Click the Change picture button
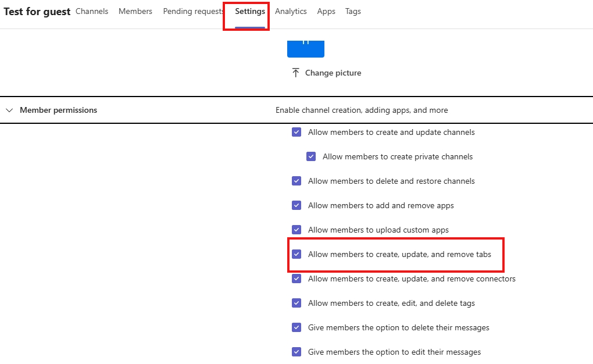The height and width of the screenshot is (364, 593). pos(326,73)
